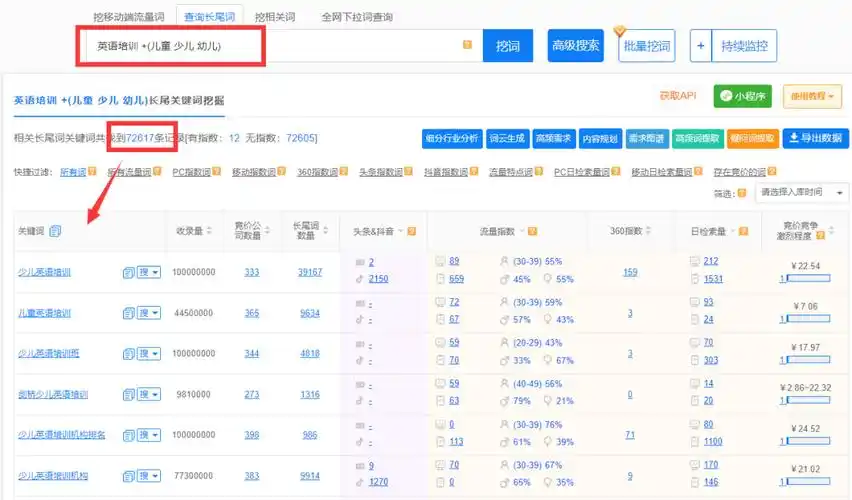Expand 头条&抖音 header dropdown arrow
The width and height of the screenshot is (852, 500).
coord(400,231)
